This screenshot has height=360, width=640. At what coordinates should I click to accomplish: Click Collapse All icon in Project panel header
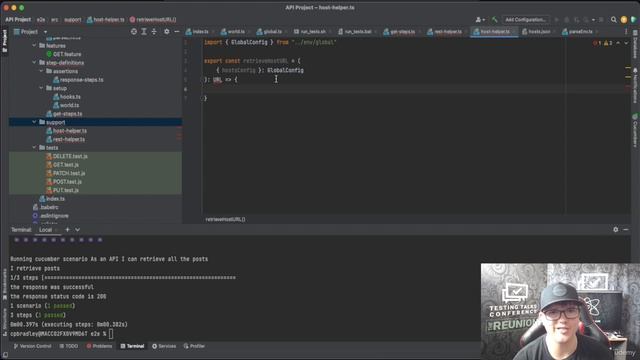click(154, 31)
